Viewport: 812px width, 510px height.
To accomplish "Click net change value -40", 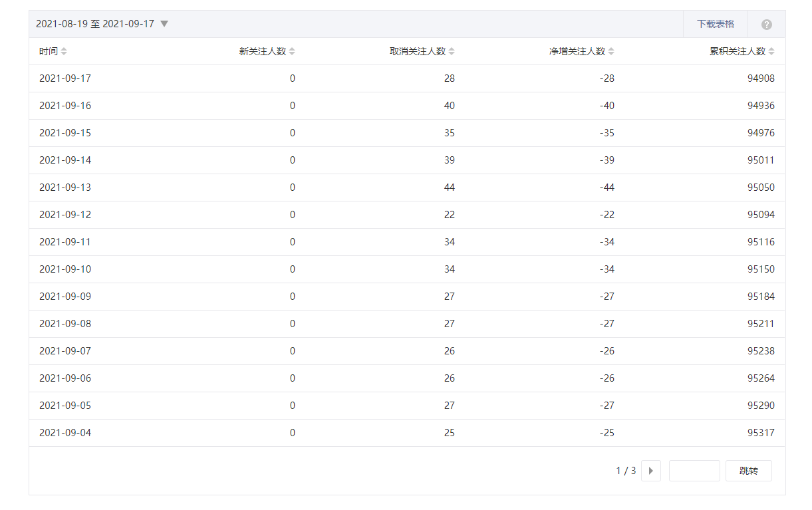I will [x=607, y=106].
